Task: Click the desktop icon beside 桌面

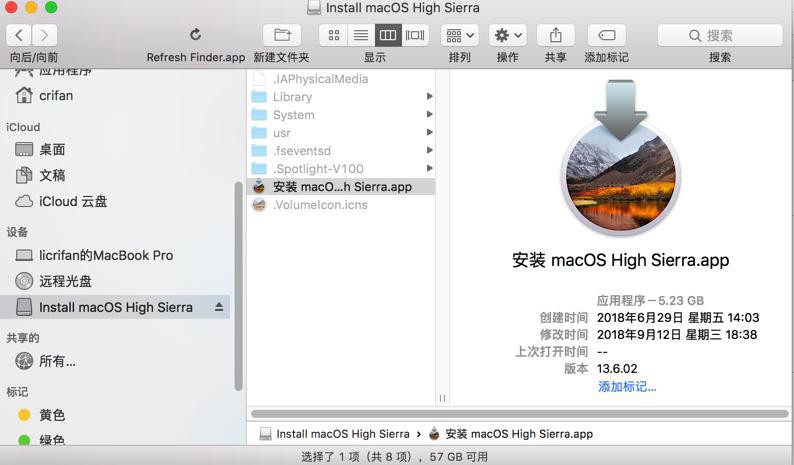Action: (x=24, y=149)
